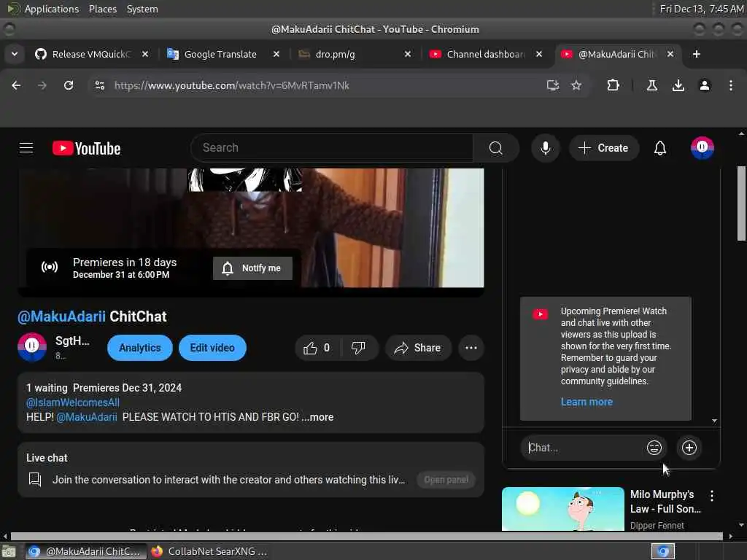The width and height of the screenshot is (747, 560).
Task: Open the YouTube hamburger guide menu
Action: tap(26, 148)
